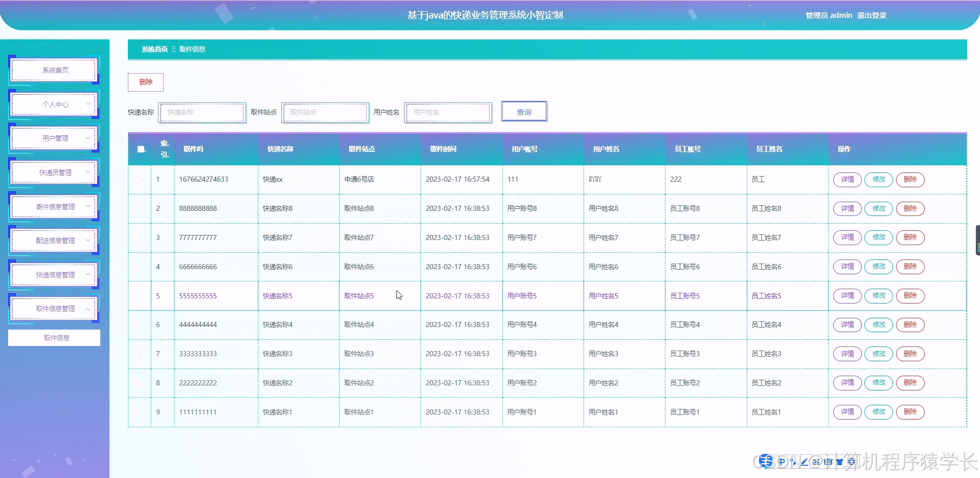The width and height of the screenshot is (980, 478).
Task: Open 详情 for row 4444444444
Action: [x=848, y=325]
